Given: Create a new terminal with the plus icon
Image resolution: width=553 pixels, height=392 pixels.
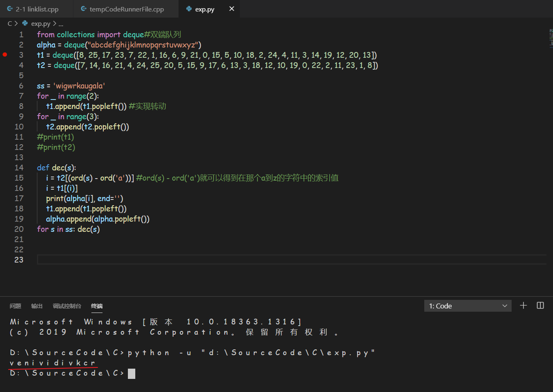Looking at the screenshot, I should coord(523,306).
